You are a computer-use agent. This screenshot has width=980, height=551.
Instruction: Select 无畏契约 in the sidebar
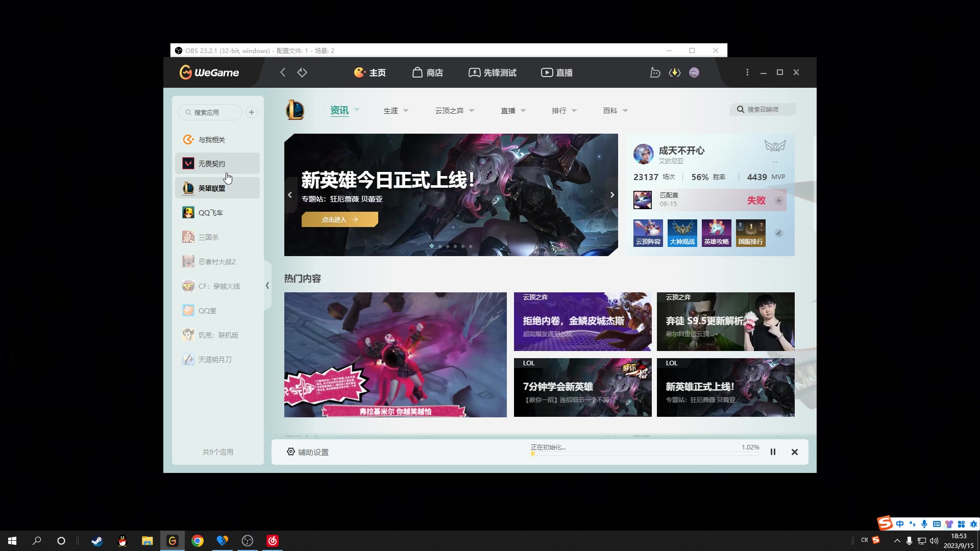click(217, 164)
